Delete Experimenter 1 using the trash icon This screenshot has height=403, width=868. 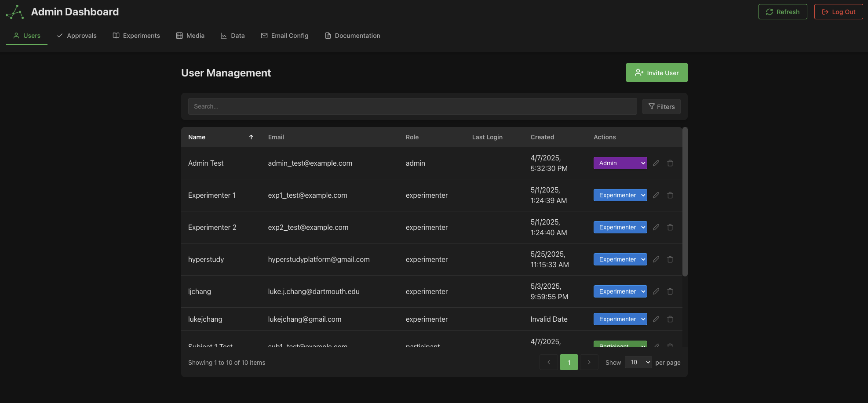point(670,195)
